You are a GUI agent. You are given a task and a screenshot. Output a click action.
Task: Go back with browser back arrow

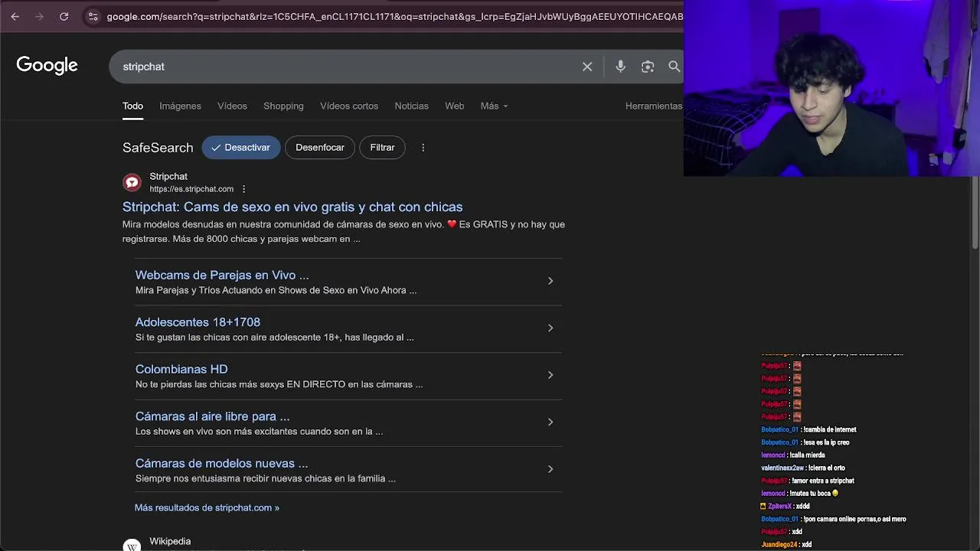[x=15, y=16]
